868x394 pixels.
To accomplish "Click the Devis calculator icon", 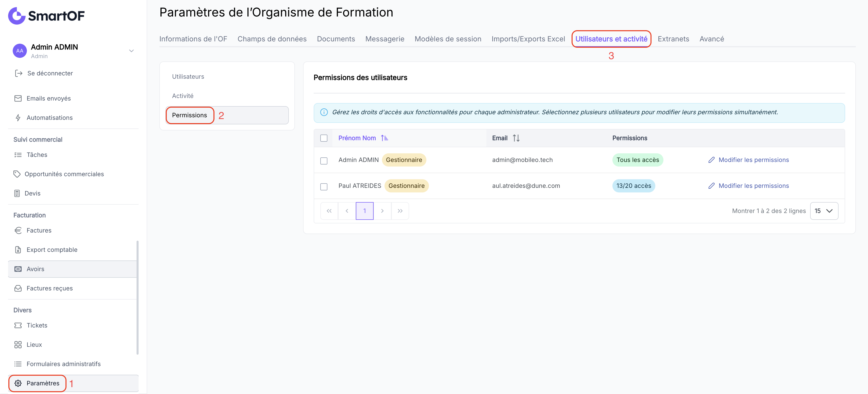I will [x=17, y=193].
